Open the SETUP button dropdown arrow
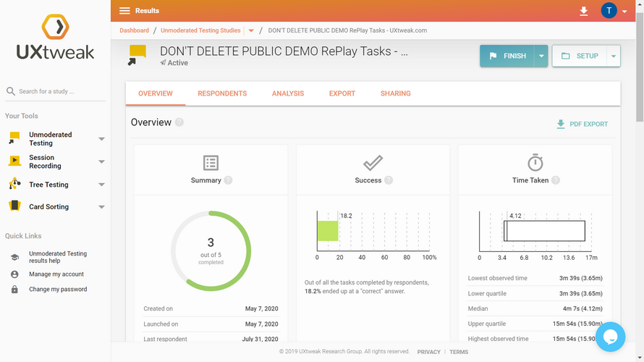Viewport: 644px width, 362px height. tap(613, 56)
